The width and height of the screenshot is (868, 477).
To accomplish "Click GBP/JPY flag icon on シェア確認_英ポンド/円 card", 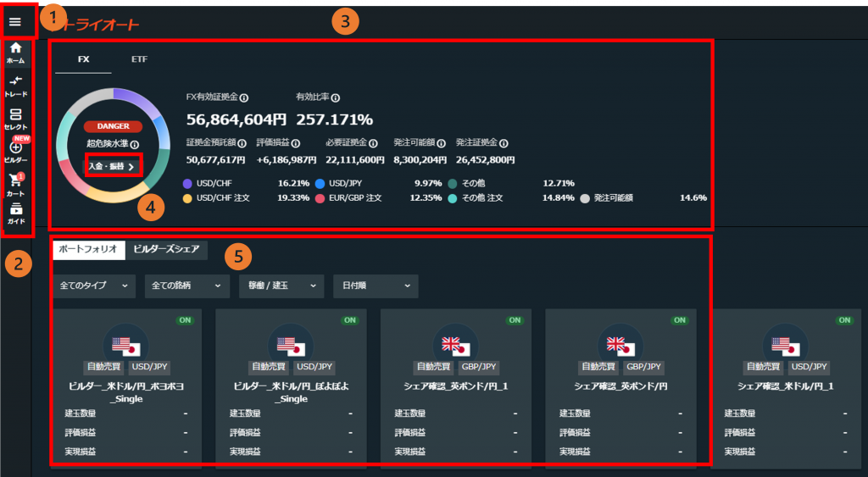I will point(621,347).
